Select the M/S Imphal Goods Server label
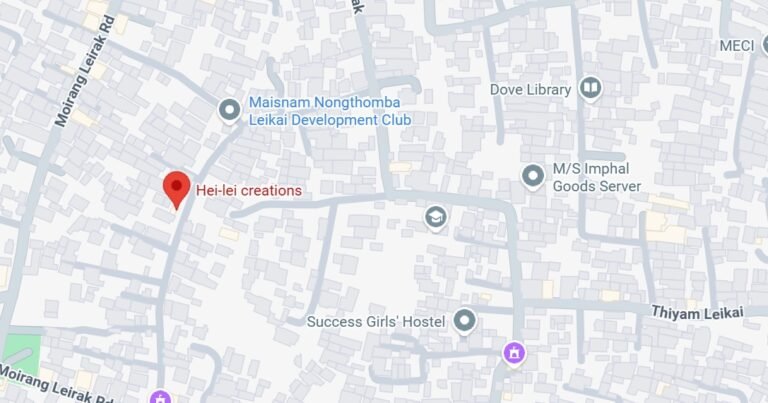768x403 pixels. [597, 177]
